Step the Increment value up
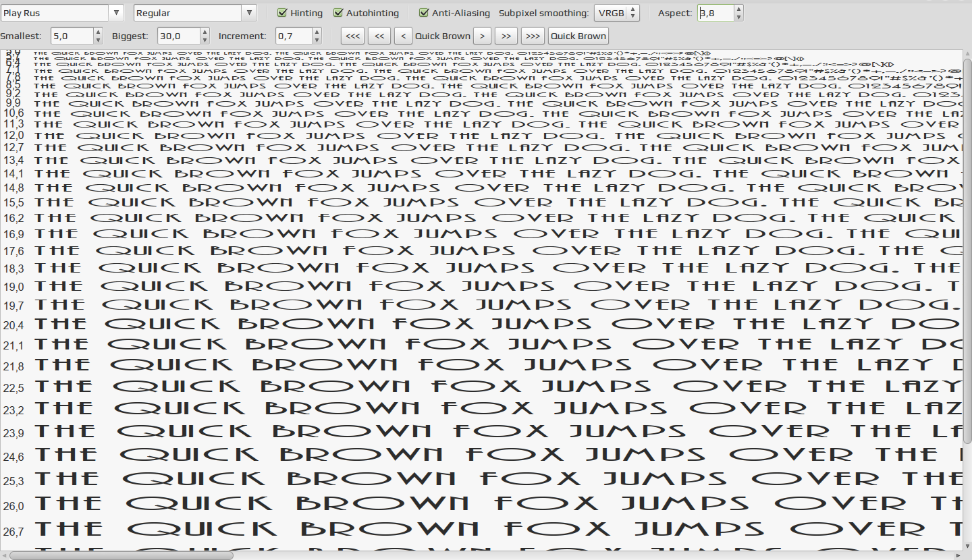The image size is (972, 560). (x=318, y=32)
